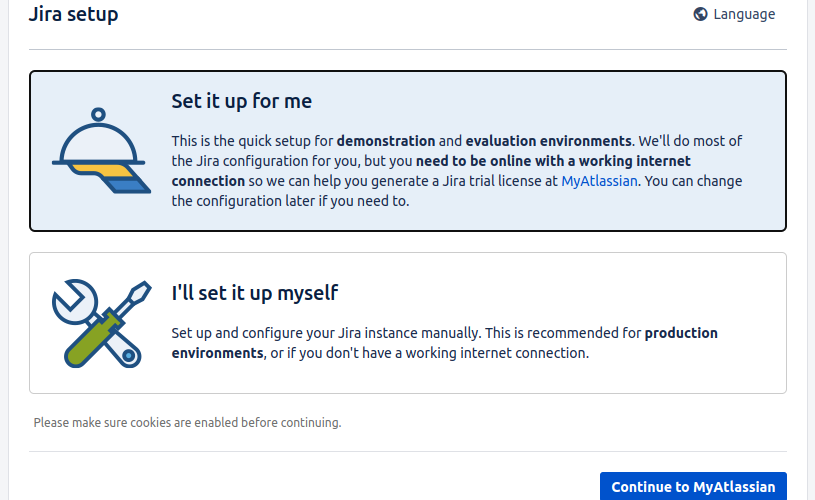Click the round knob atop the cloche
This screenshot has height=500, width=815.
(98, 114)
